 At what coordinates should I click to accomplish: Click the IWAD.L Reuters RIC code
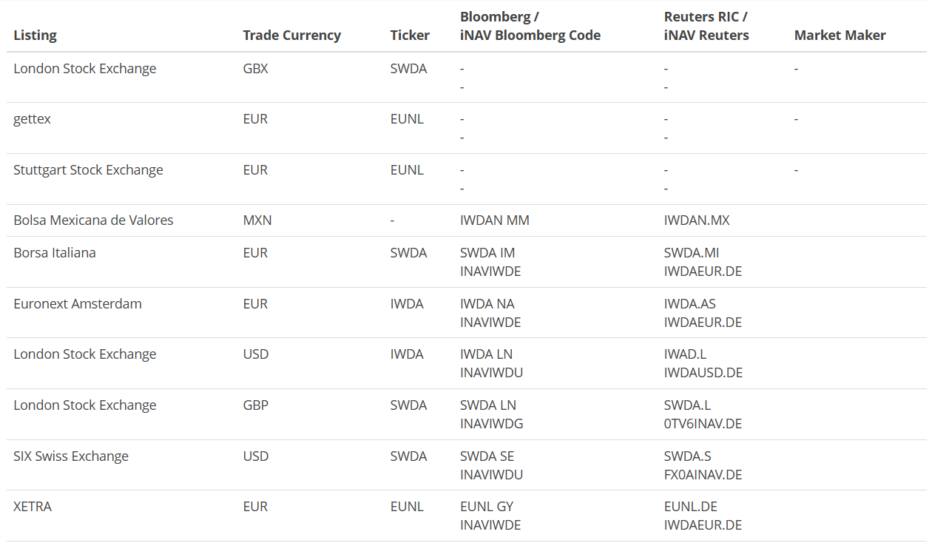685,354
